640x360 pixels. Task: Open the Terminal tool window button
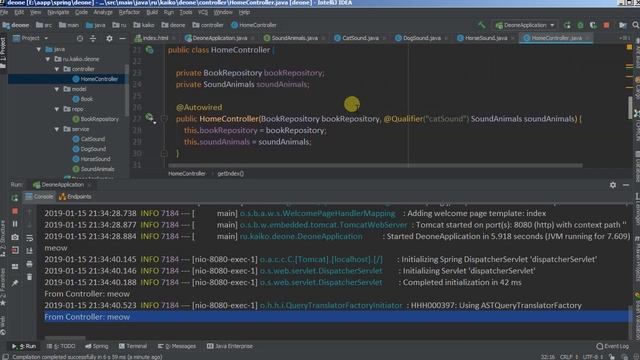(133, 346)
